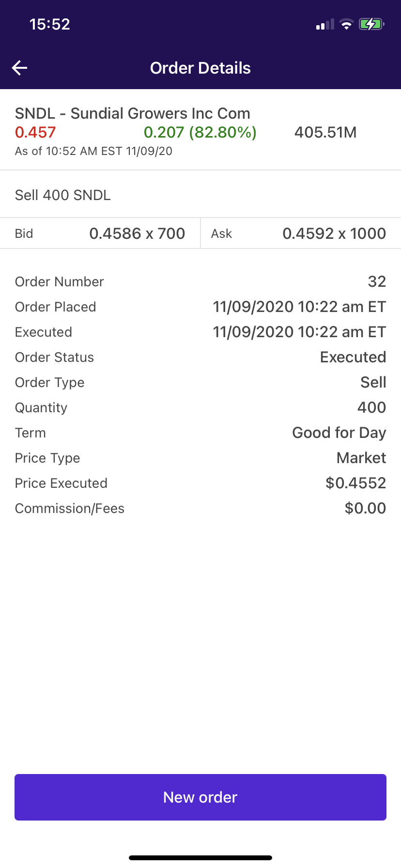Tap the Wi-Fi status icon
This screenshot has width=401, height=868.
(x=346, y=25)
